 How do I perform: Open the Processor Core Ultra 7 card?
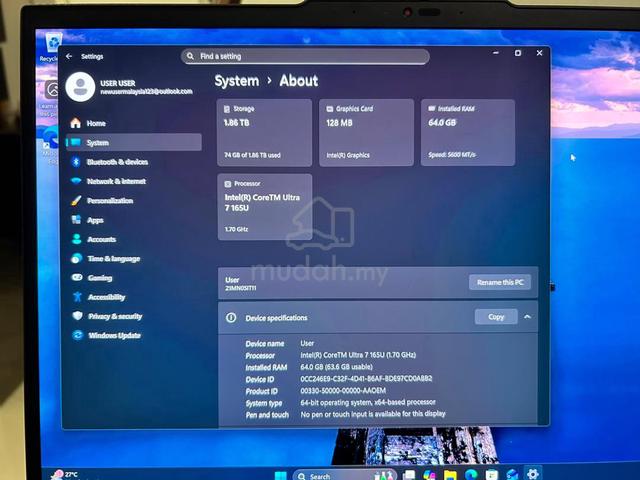(x=265, y=207)
